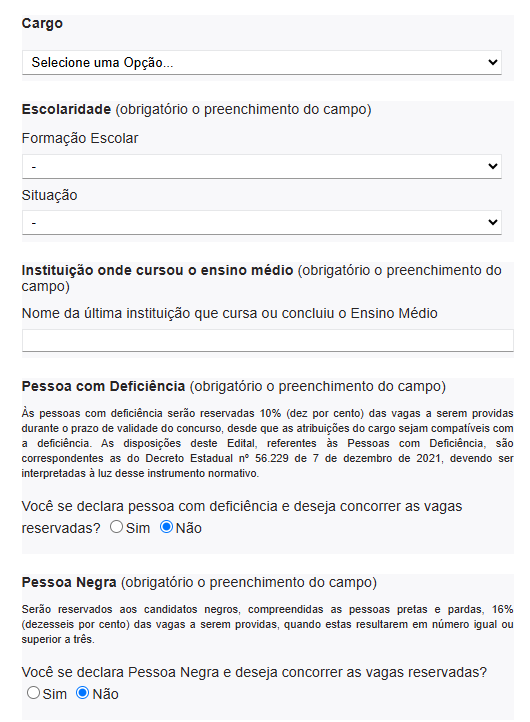Click the Situação field label
530x722 pixels.
pos(49,195)
